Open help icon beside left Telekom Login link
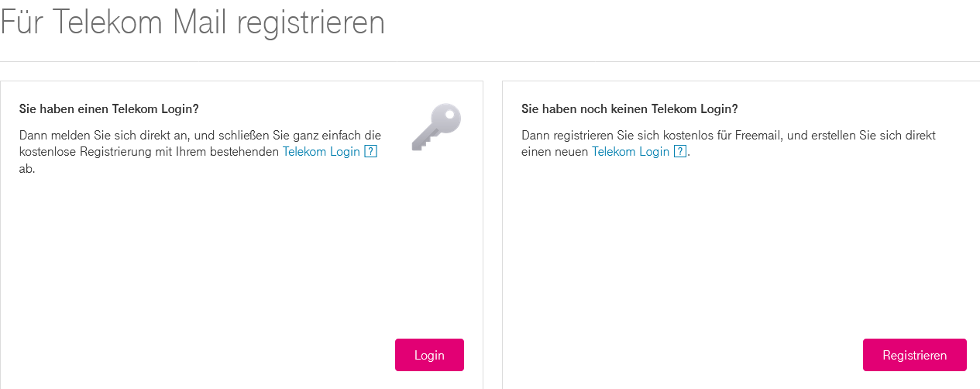This screenshot has width=980, height=389. [370, 152]
